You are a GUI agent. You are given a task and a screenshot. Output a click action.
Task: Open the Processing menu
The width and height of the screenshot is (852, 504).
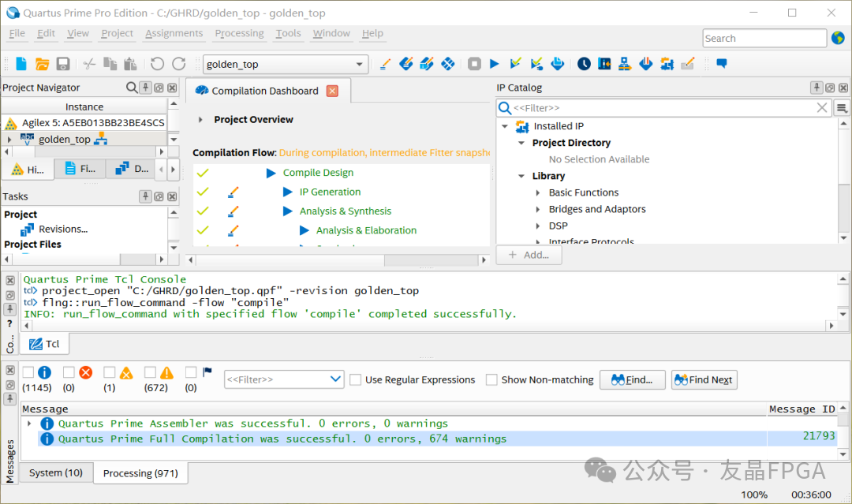click(x=239, y=33)
